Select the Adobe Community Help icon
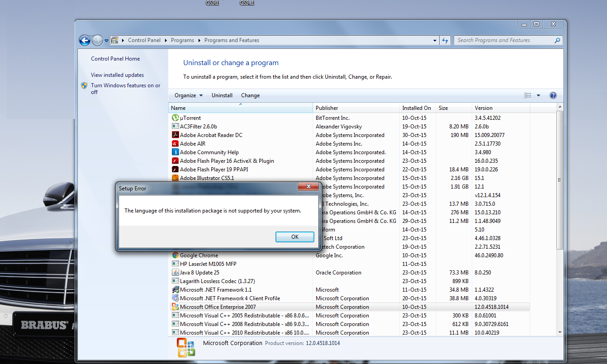Image resolution: width=607 pixels, height=364 pixels. [175, 152]
